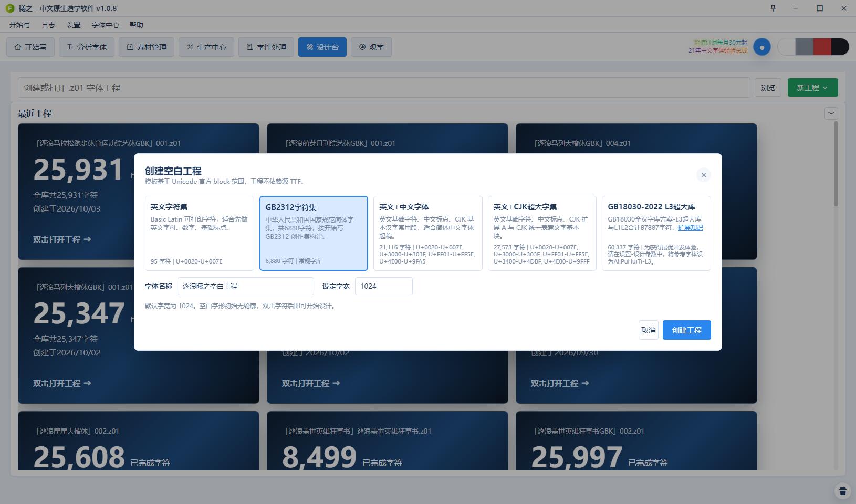The width and height of the screenshot is (856, 504).
Task: Go to 开始写 toolbar tab with home icon
Action: click(x=30, y=47)
